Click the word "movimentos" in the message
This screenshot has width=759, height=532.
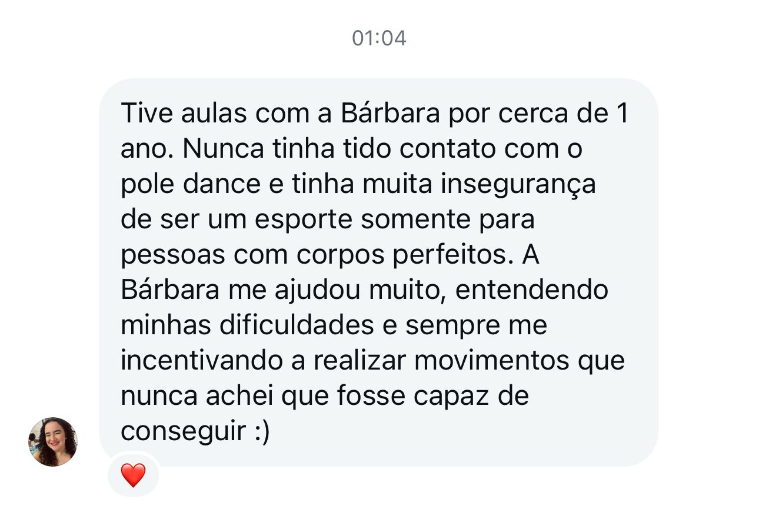pyautogui.click(x=492, y=361)
